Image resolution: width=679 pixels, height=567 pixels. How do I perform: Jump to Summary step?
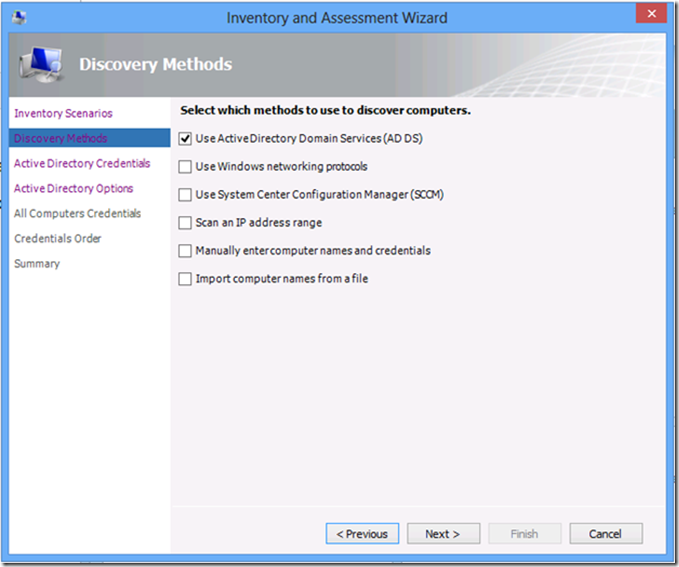(x=37, y=264)
